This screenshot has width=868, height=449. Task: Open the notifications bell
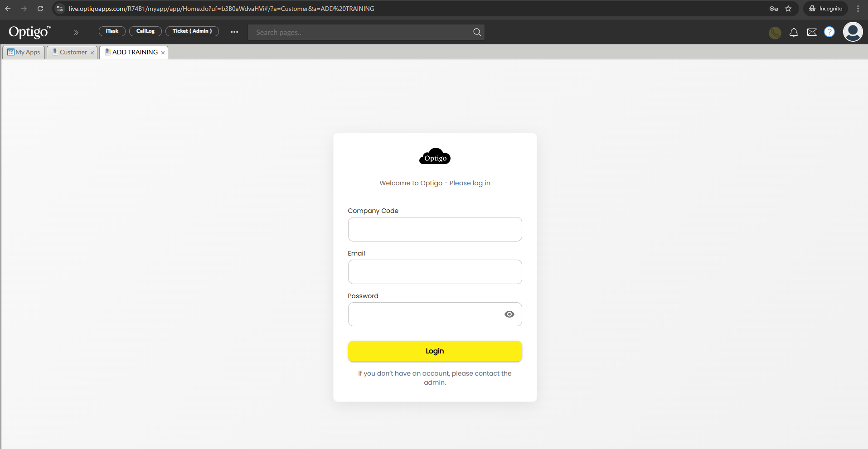point(794,33)
